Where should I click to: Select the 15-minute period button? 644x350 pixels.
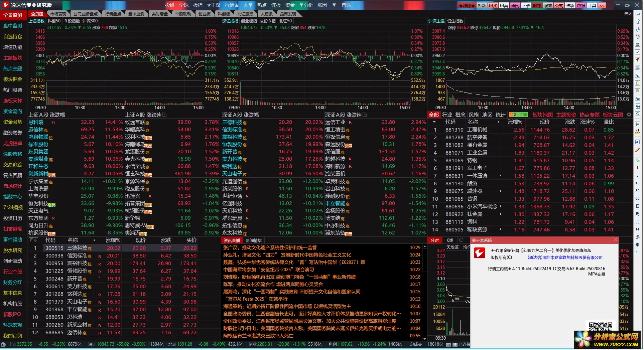point(638,183)
